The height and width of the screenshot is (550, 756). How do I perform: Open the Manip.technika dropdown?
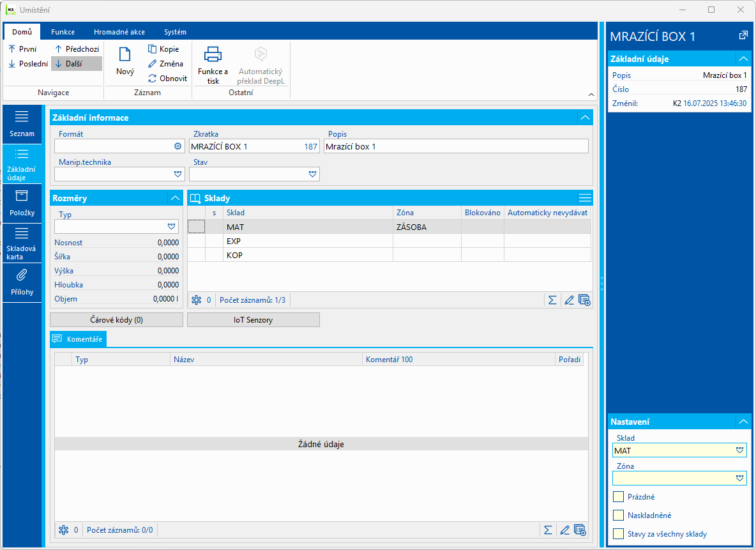(x=178, y=174)
